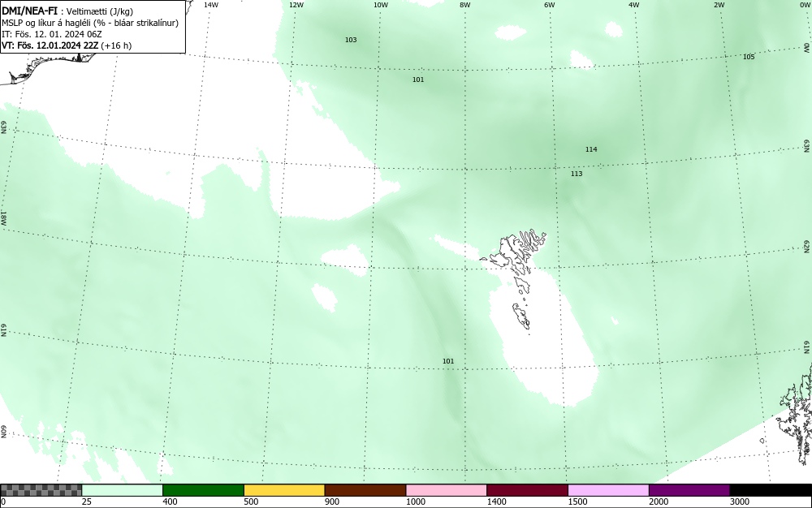Select the 101 value nearest the 103 label
The image size is (812, 508).
tap(418, 80)
